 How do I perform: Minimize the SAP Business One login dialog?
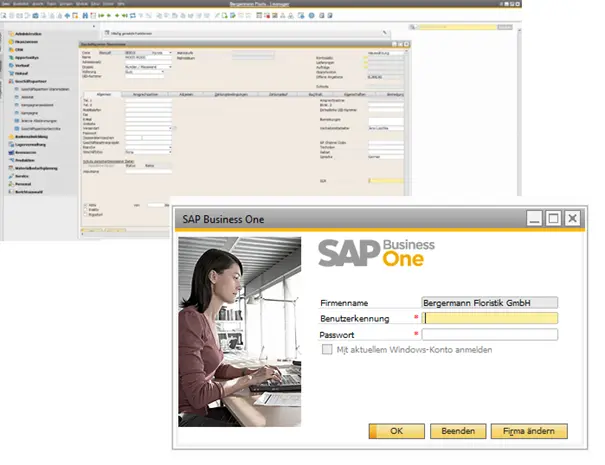(534, 218)
